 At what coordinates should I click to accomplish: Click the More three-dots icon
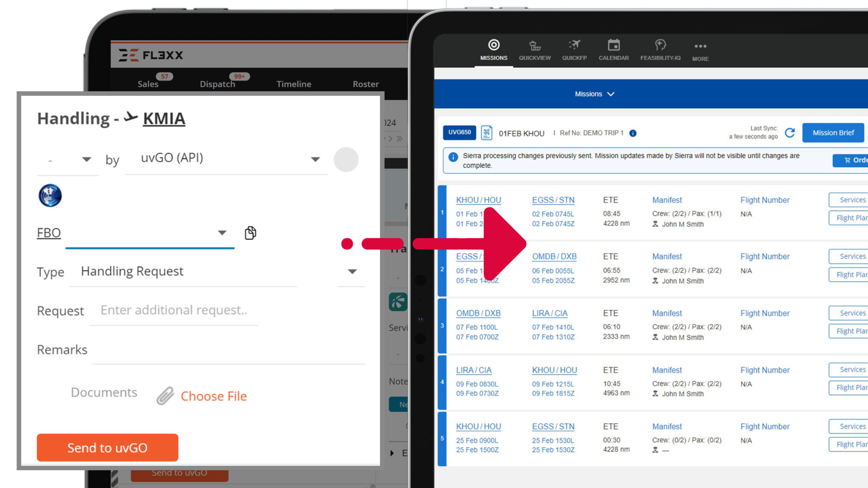click(x=700, y=46)
